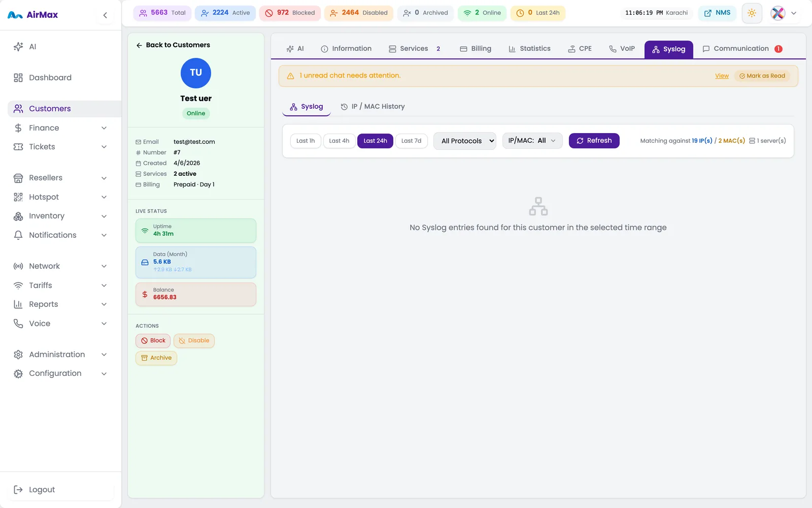The image size is (812, 508).
Task: Click the Administration gear icon
Action: [x=18, y=355]
